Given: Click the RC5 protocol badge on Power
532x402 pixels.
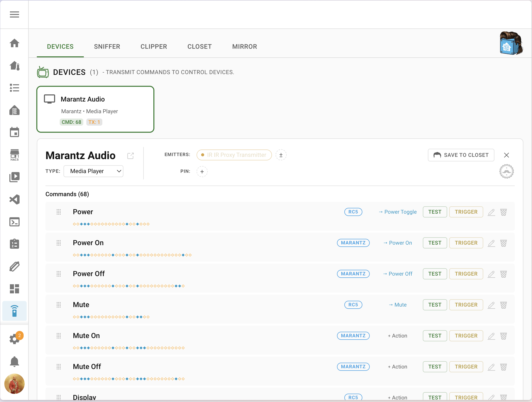Looking at the screenshot, I should (x=353, y=212).
